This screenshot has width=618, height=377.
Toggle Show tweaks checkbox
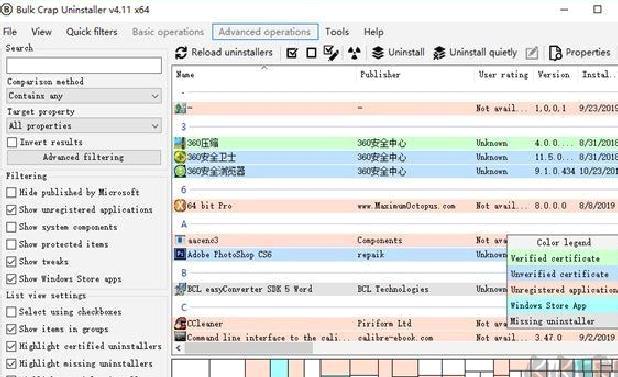11,262
